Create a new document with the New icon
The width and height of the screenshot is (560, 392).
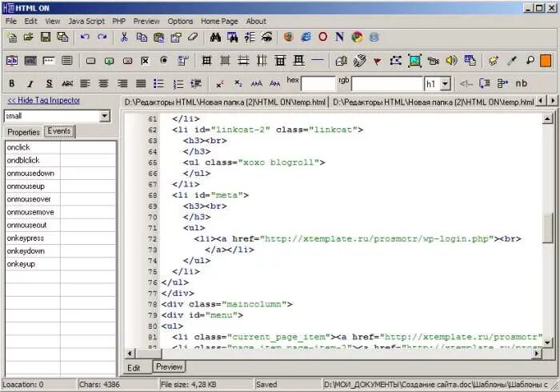[x=12, y=37]
